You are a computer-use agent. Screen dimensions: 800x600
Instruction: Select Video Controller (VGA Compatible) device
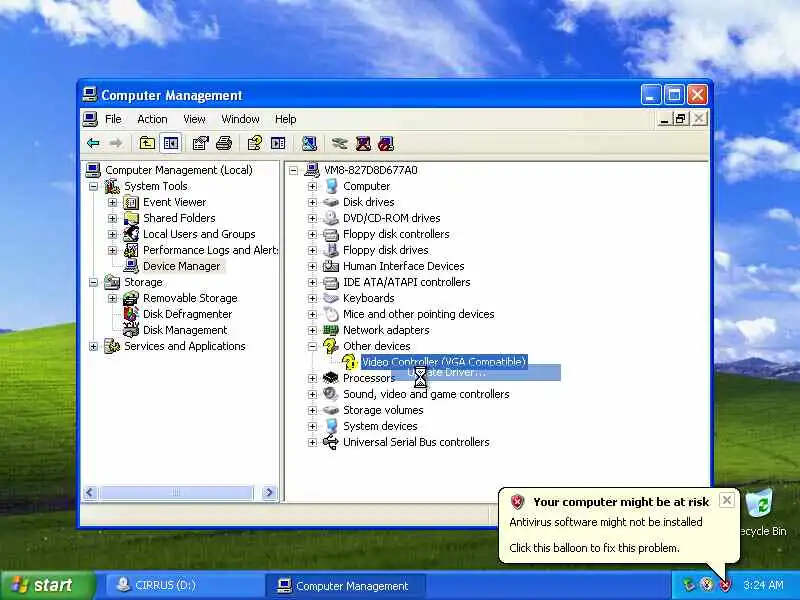click(x=444, y=362)
